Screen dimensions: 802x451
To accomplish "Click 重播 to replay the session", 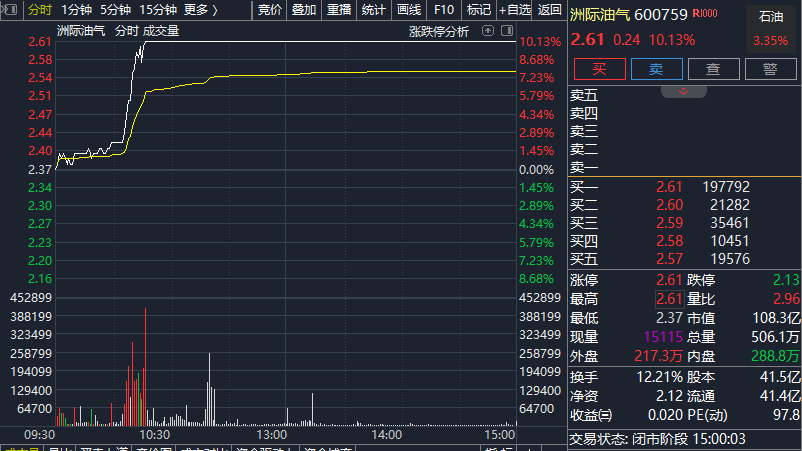I will coord(339,10).
